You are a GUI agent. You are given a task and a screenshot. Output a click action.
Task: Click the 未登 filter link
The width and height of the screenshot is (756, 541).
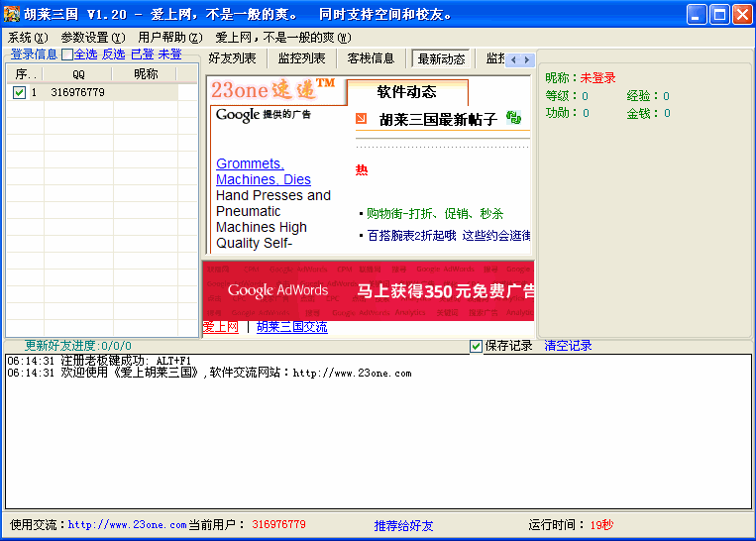pos(169,54)
